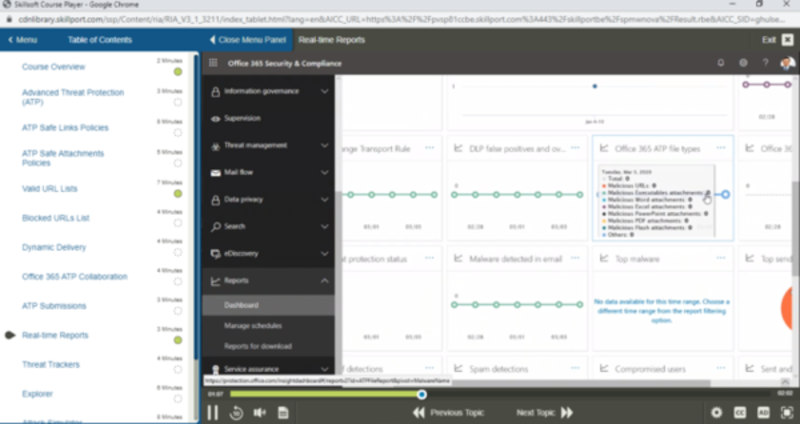The image size is (800, 424).
Task: Expand Information governance chevron
Action: 324,91
